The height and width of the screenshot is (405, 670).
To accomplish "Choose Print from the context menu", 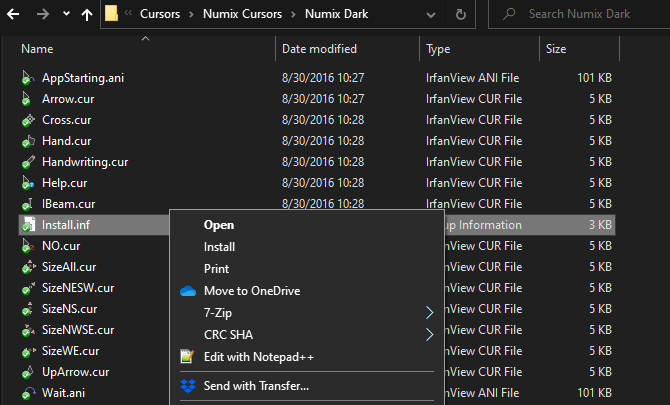I will pyautogui.click(x=307, y=269).
